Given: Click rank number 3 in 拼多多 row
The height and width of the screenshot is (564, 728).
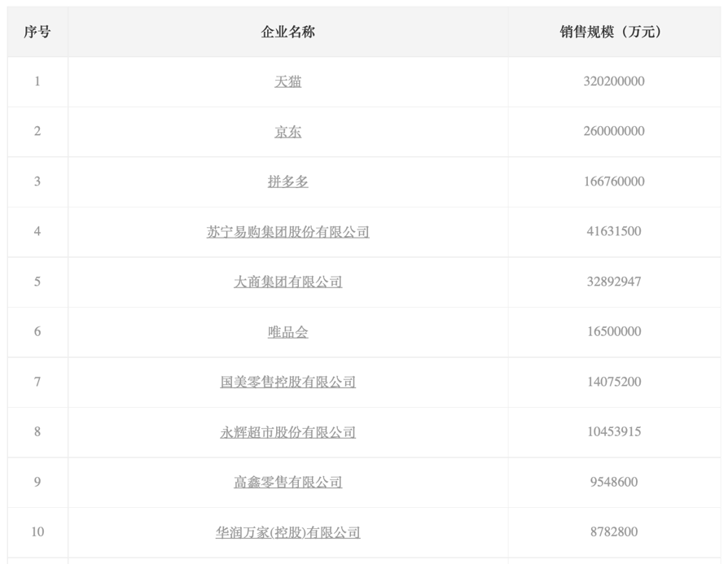Looking at the screenshot, I should click(x=37, y=181).
